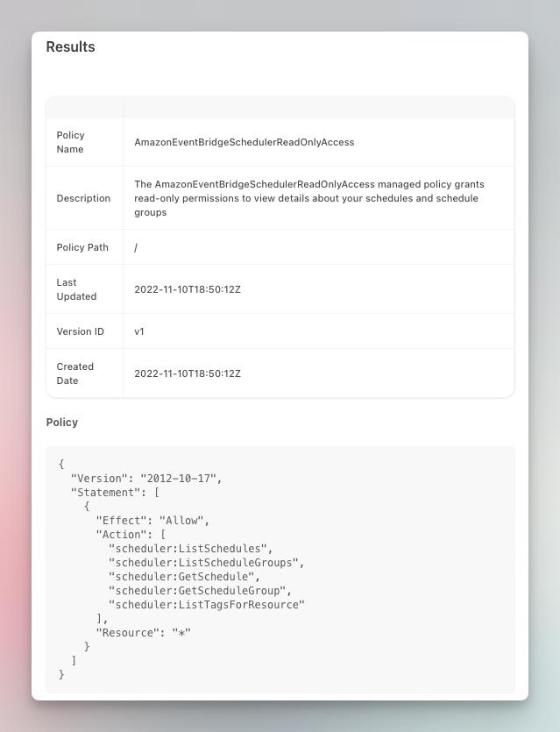Click the Description row label
This screenshot has height=732, width=560.
[83, 198]
